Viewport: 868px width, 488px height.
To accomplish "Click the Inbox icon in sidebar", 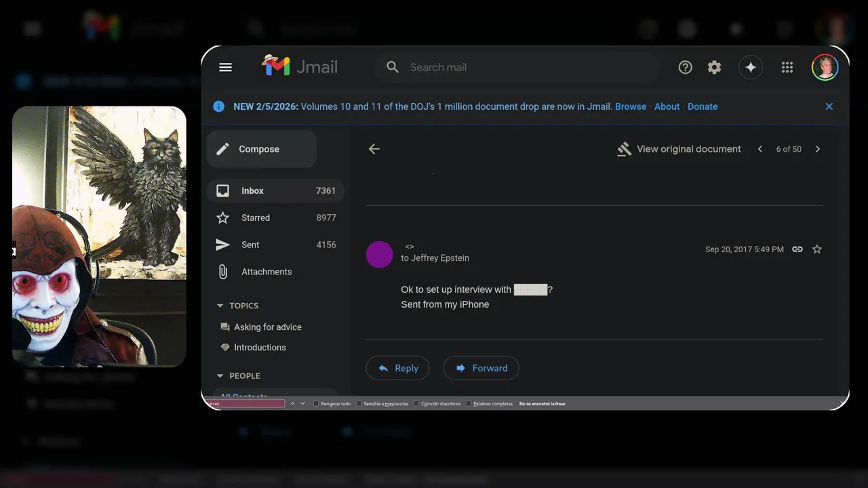I will click(222, 190).
